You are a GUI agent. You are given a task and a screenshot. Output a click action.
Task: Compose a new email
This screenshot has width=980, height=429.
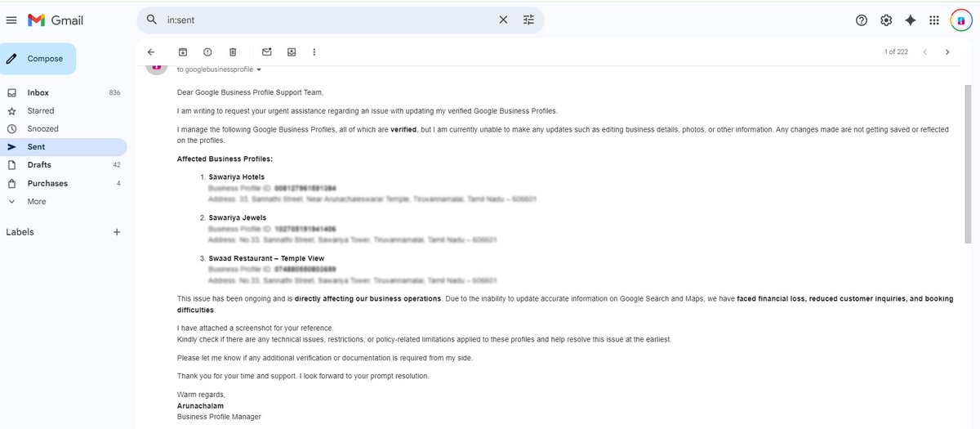(x=38, y=59)
